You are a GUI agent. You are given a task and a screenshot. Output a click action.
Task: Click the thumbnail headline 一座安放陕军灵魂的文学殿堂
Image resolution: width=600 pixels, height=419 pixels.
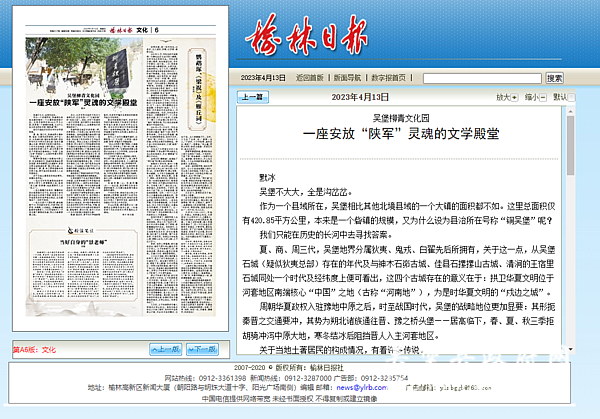click(x=83, y=103)
